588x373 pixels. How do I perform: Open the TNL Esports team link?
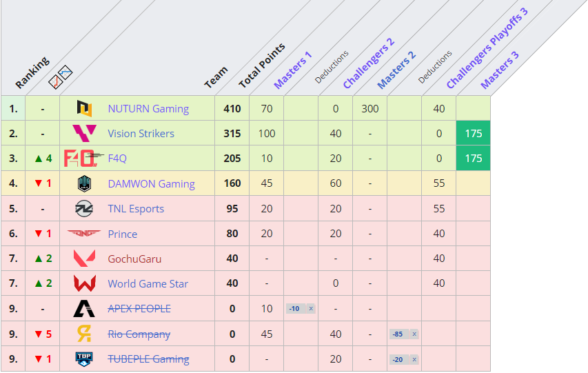click(136, 209)
